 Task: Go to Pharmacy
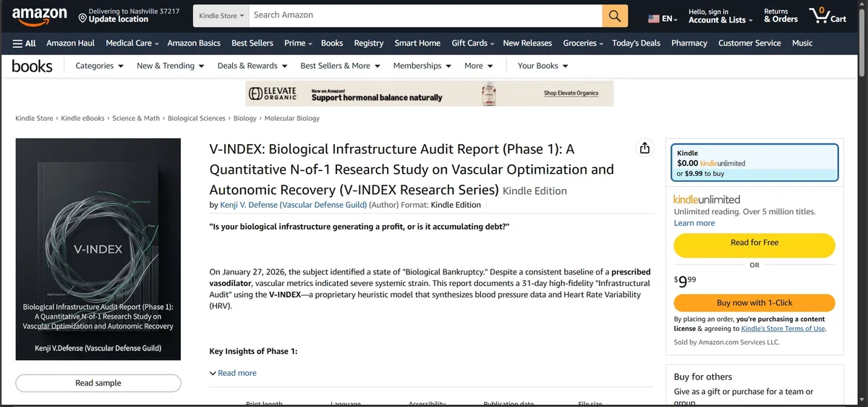click(689, 43)
